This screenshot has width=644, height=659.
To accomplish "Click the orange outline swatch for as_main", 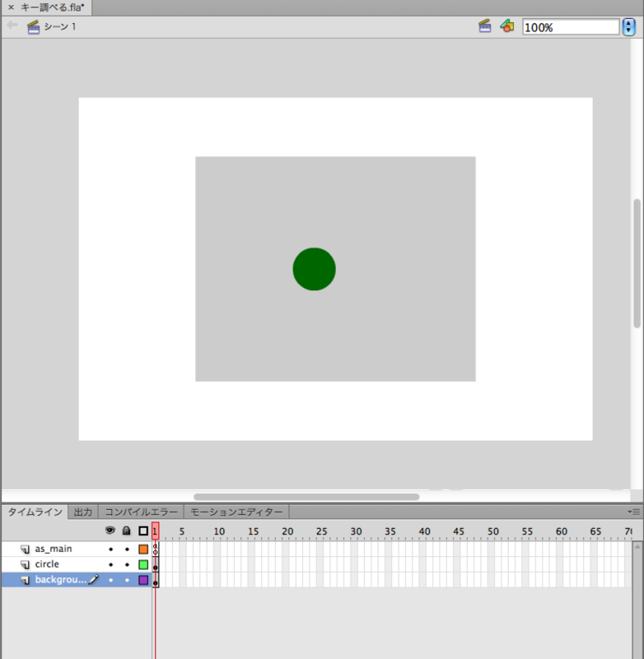I will pyautogui.click(x=143, y=549).
